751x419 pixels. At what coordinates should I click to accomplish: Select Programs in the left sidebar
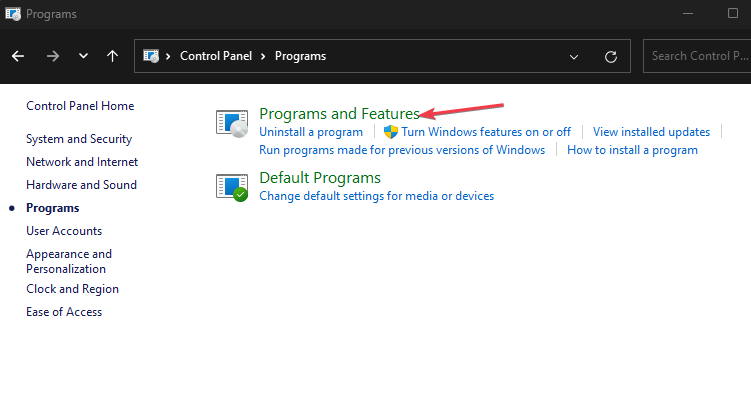pos(53,208)
